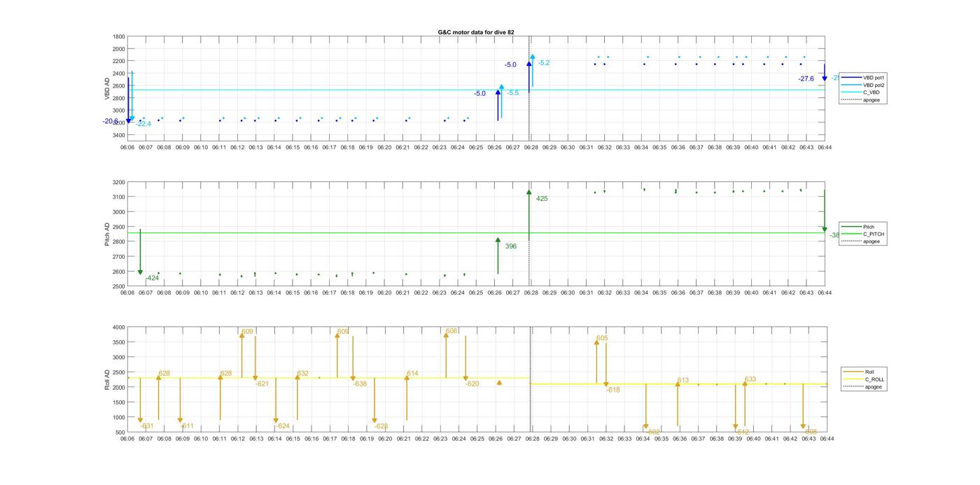Viewport: 980px width, 485px height.
Task: Click the "-5.0" label beside "-5.5"
Action: point(479,94)
